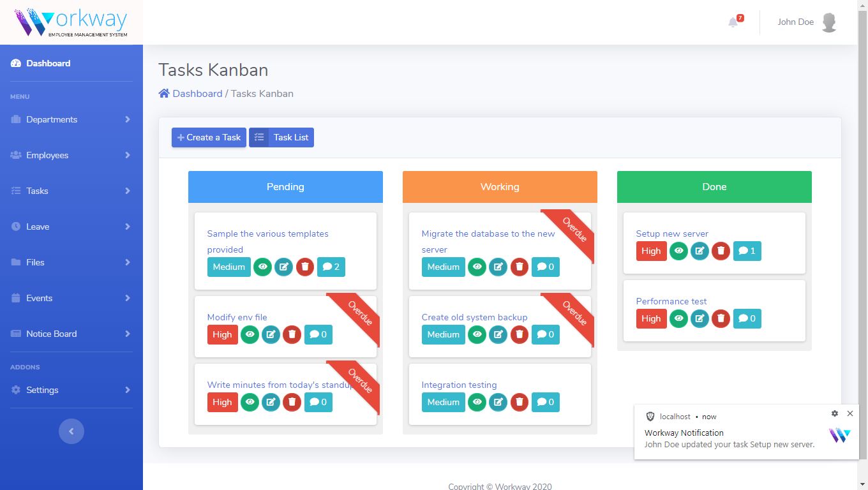The image size is (868, 490).
Task: Expand Settings in the sidebar
Action: click(71, 390)
